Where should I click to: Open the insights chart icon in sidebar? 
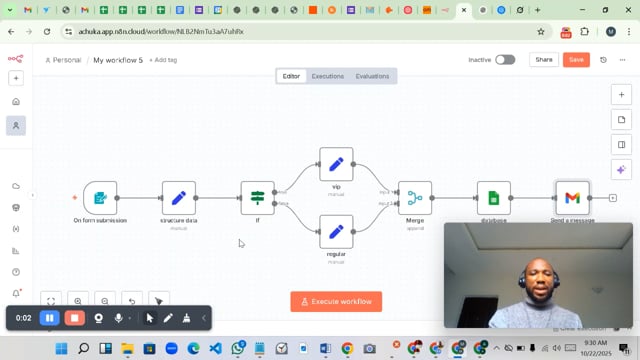[x=16, y=251]
